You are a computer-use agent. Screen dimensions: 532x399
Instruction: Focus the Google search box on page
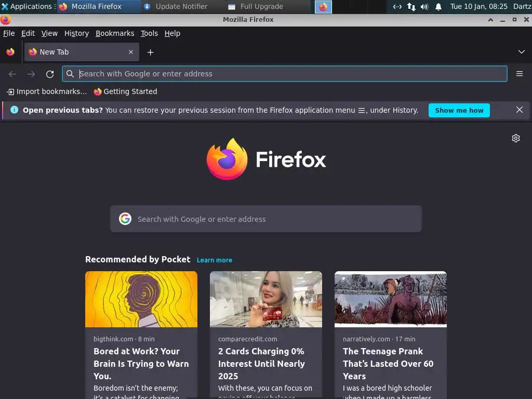click(265, 219)
